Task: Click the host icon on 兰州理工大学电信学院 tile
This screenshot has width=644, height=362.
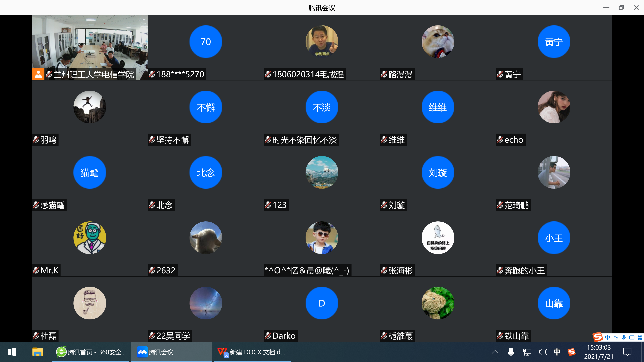Action: (38, 74)
